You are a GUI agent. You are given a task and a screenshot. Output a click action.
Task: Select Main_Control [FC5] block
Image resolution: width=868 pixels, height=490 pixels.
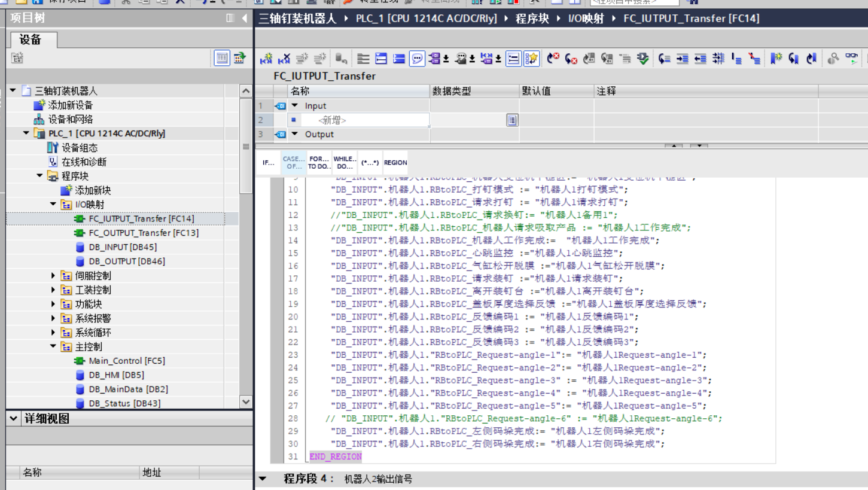[127, 361]
